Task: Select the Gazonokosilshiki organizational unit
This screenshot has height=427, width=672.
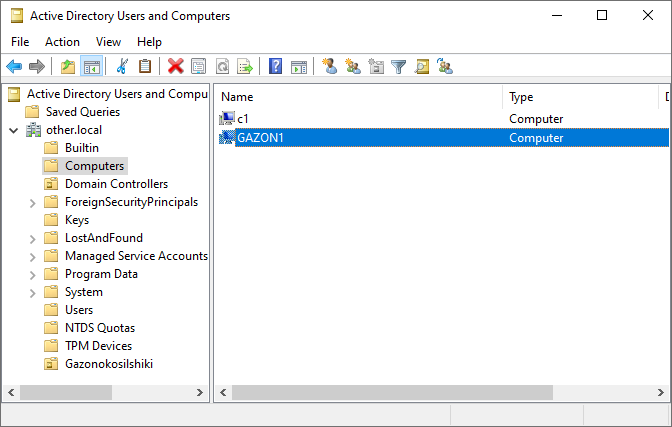Action: click(x=109, y=364)
